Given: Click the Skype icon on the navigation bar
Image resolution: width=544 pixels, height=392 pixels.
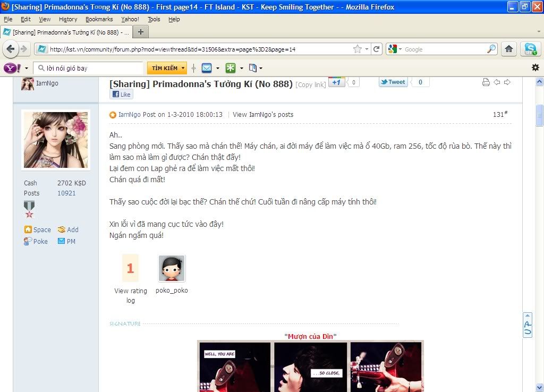Looking at the screenshot, I should click(x=531, y=49).
